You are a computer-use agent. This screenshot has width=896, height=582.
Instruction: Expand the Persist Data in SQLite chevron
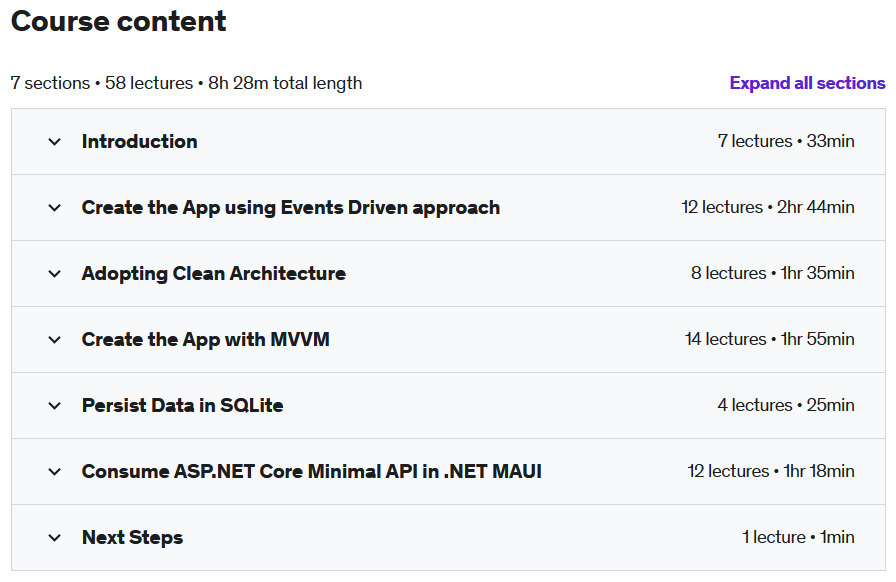point(54,406)
